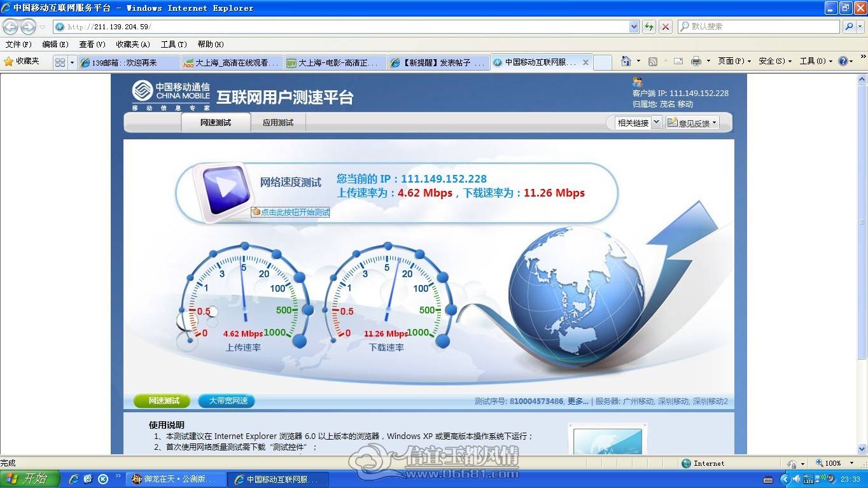Open 工具(O) command bar dropdown
This screenshot has height=488, width=868.
[x=816, y=61]
